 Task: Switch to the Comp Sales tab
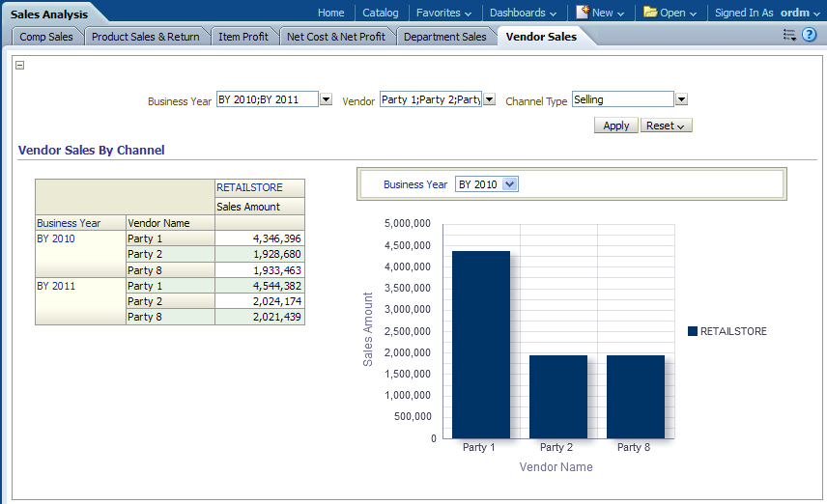[46, 37]
